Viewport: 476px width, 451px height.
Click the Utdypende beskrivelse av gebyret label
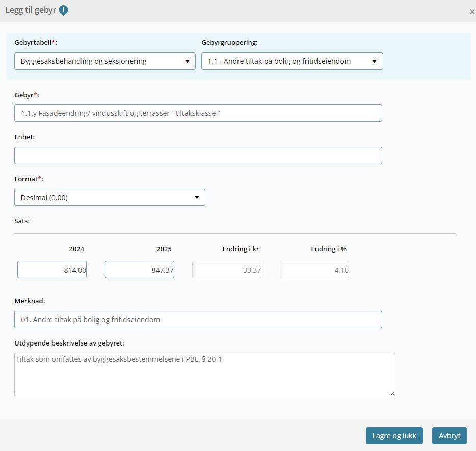coord(69,343)
